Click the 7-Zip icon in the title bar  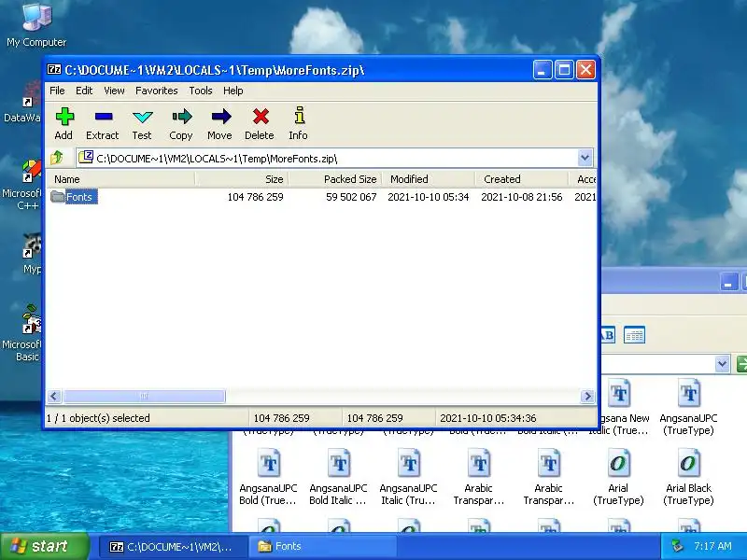54,69
